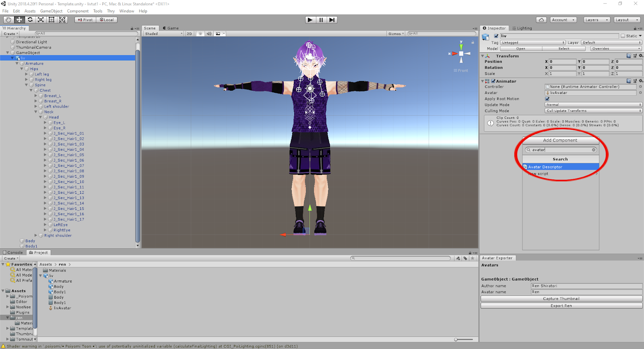Click the scene orientation gizmo cube
Screen dimensions: 644x349
click(x=461, y=54)
